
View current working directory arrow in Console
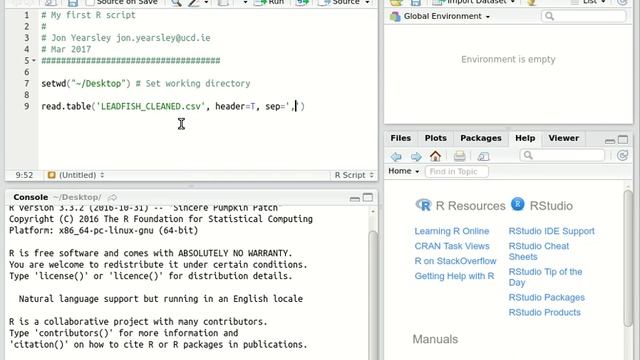pyautogui.click(x=112, y=198)
